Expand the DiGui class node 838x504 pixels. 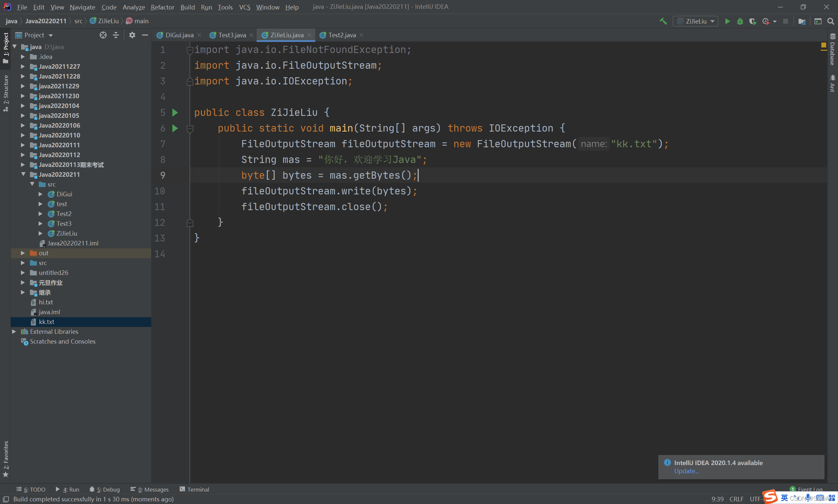pyautogui.click(x=40, y=194)
